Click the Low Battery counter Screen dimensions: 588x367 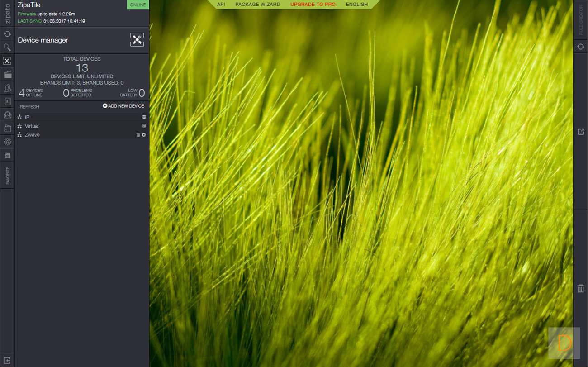click(133, 93)
